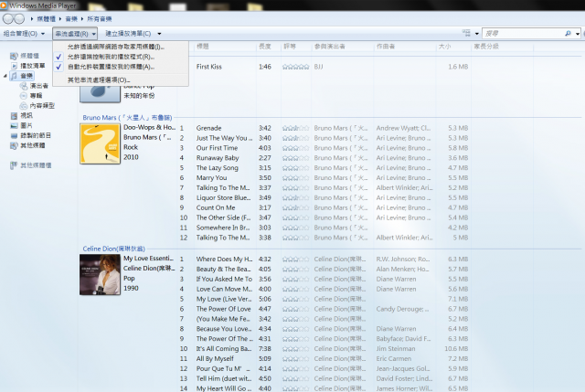Screen dimensions: 585x392
Task: Select the track 'Runaway Baby'
Action: [218, 158]
